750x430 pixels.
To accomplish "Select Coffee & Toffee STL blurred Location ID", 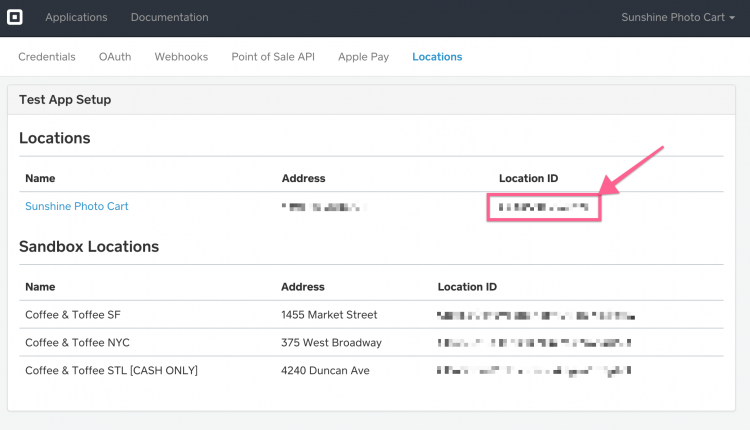I will pos(534,371).
